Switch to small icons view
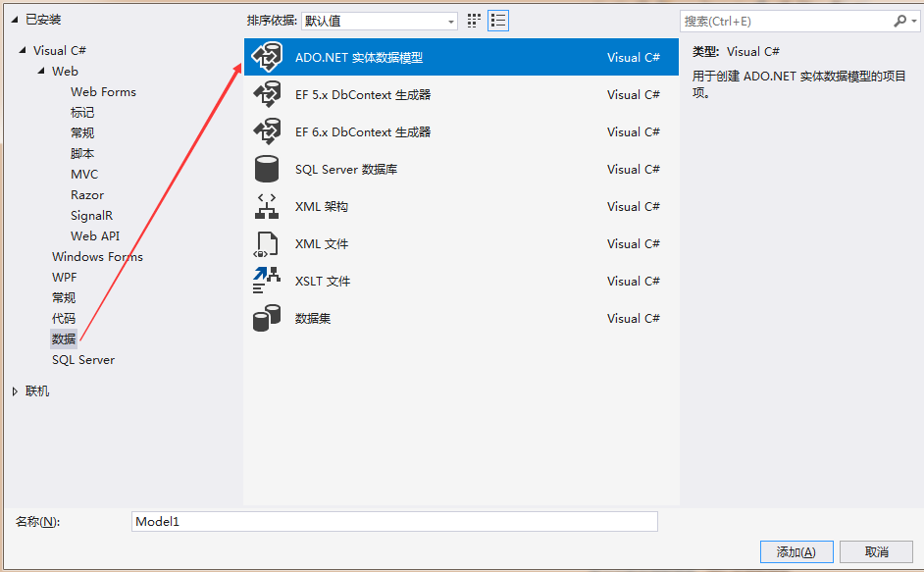Image resolution: width=924 pixels, height=572 pixels. coord(473,20)
